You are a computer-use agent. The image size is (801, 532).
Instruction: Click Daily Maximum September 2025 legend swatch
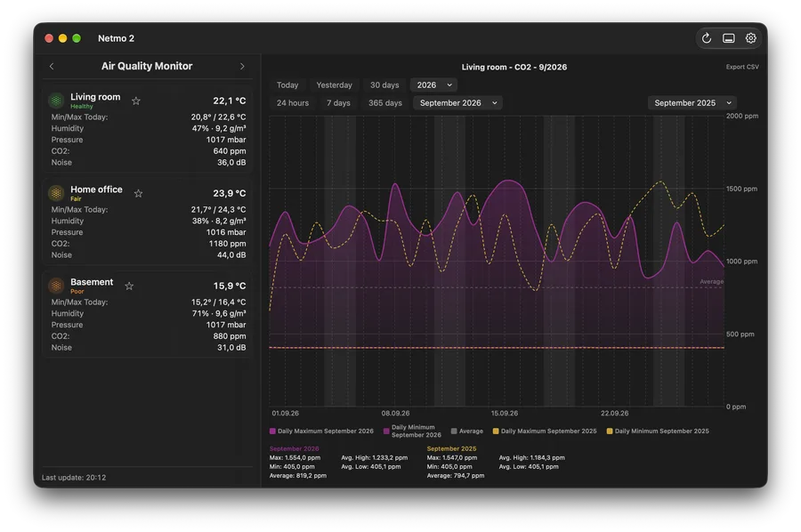[x=496, y=431]
